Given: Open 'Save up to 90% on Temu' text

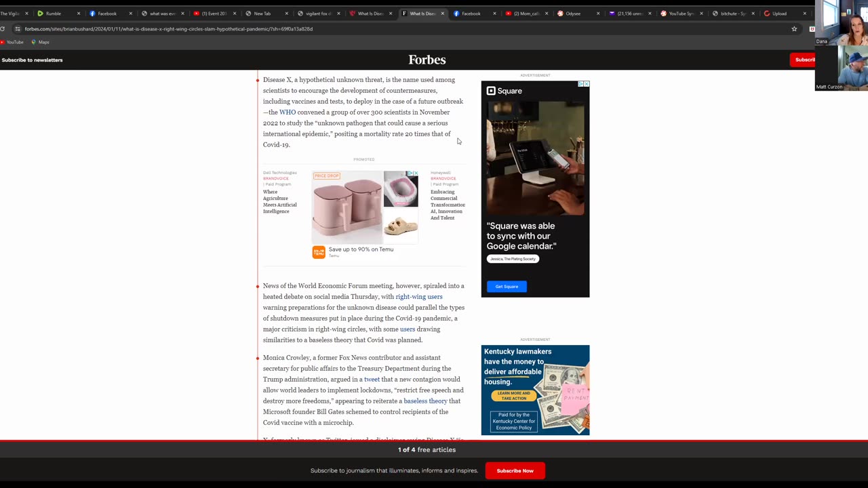Looking at the screenshot, I should tap(361, 249).
